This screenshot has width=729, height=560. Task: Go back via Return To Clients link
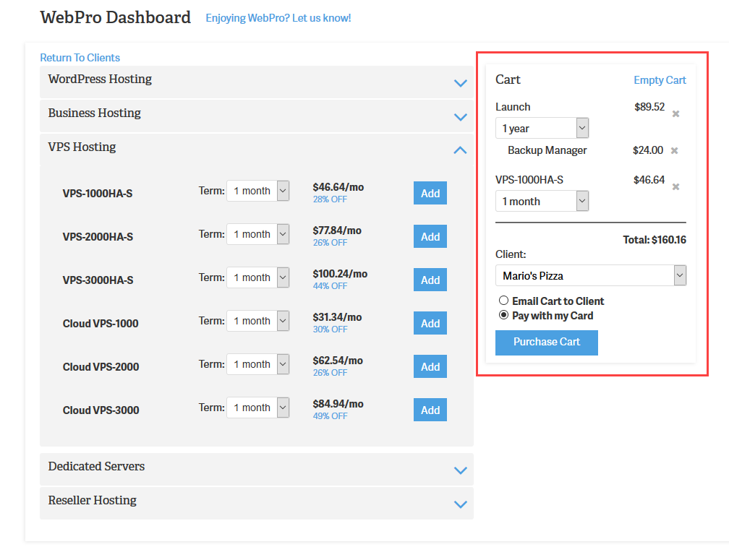tap(80, 58)
